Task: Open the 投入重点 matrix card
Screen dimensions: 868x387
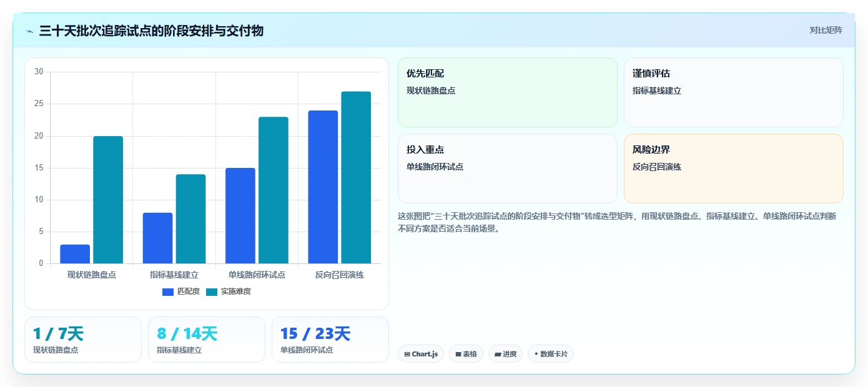Action: [508, 169]
